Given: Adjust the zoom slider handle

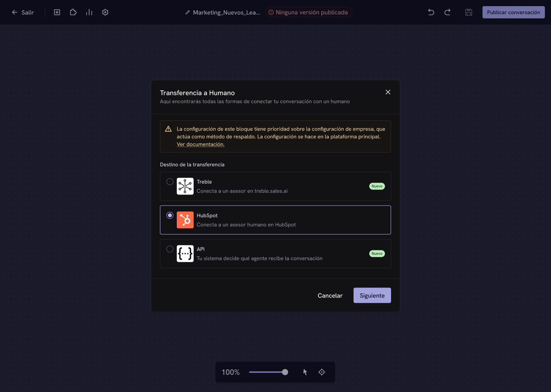Looking at the screenshot, I should coord(285,372).
